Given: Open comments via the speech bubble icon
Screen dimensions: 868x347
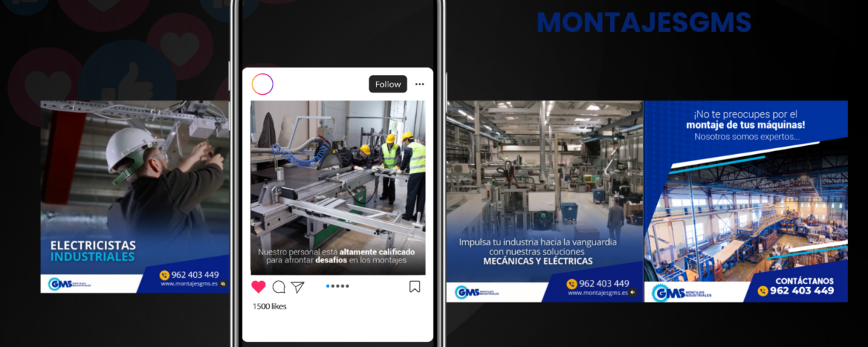Looking at the screenshot, I should coord(278,287).
